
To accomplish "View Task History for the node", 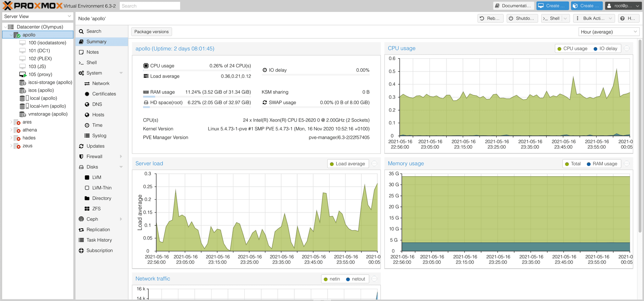I will tap(99, 240).
